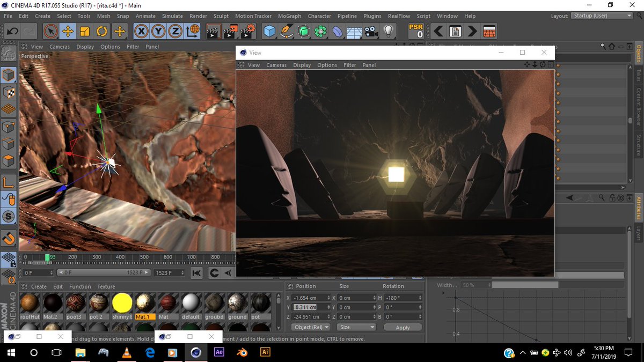This screenshot has height=362, width=644.
Task: Add a Camera object
Action: (371, 31)
